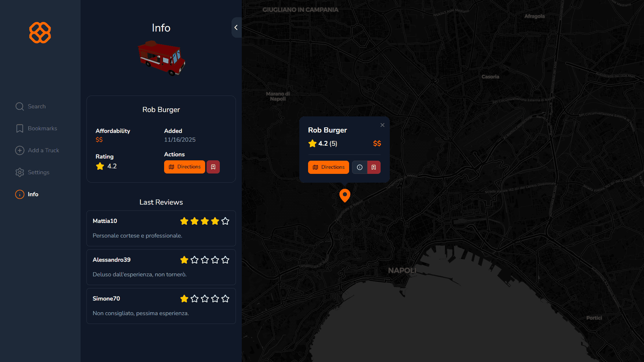Open Bookmarks in the sidebar
The width and height of the screenshot is (644, 362).
[x=36, y=128]
